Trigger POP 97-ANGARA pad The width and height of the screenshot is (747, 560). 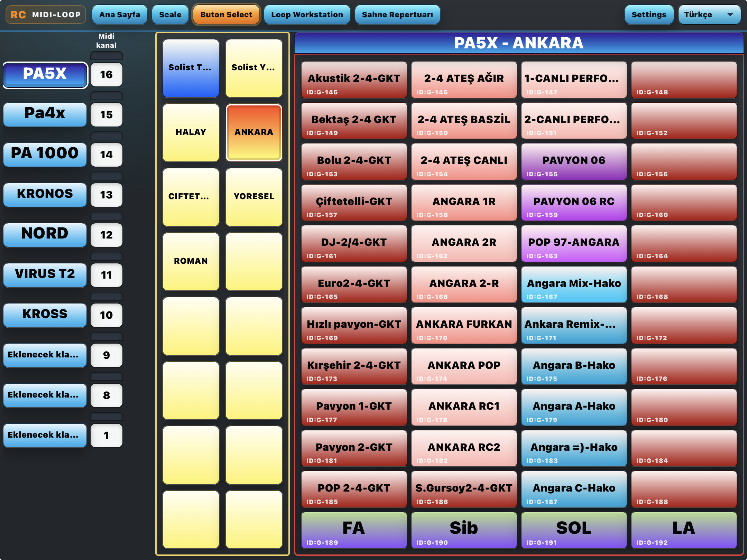(574, 244)
